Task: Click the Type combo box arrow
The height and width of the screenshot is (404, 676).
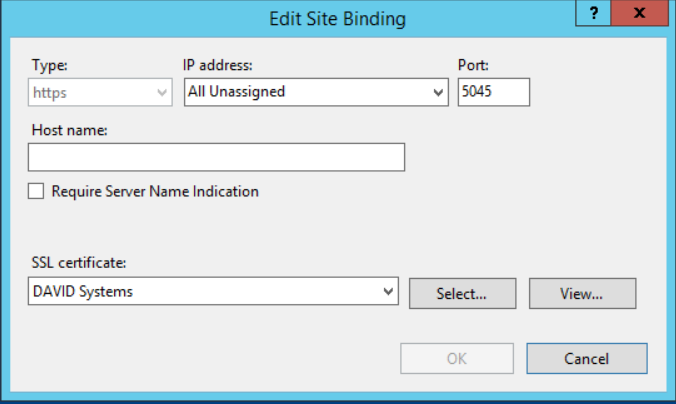Action: tap(163, 92)
